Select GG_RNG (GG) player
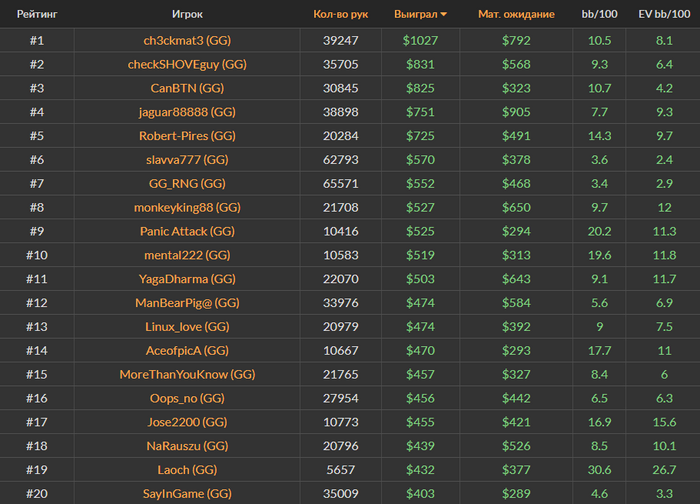Image resolution: width=700 pixels, height=504 pixels. coord(187,184)
